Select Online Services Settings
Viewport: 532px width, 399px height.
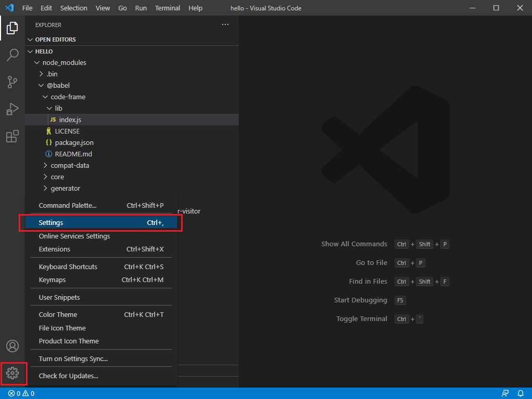[101, 236]
